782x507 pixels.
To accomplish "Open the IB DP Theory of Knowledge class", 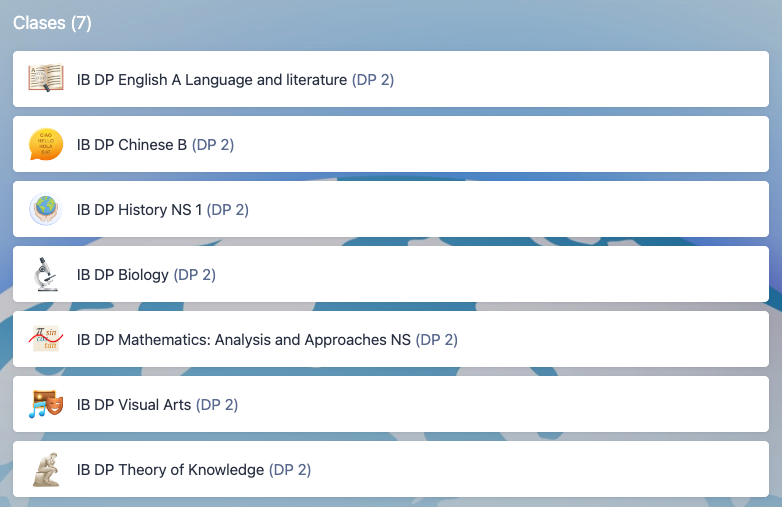I will click(x=171, y=470).
